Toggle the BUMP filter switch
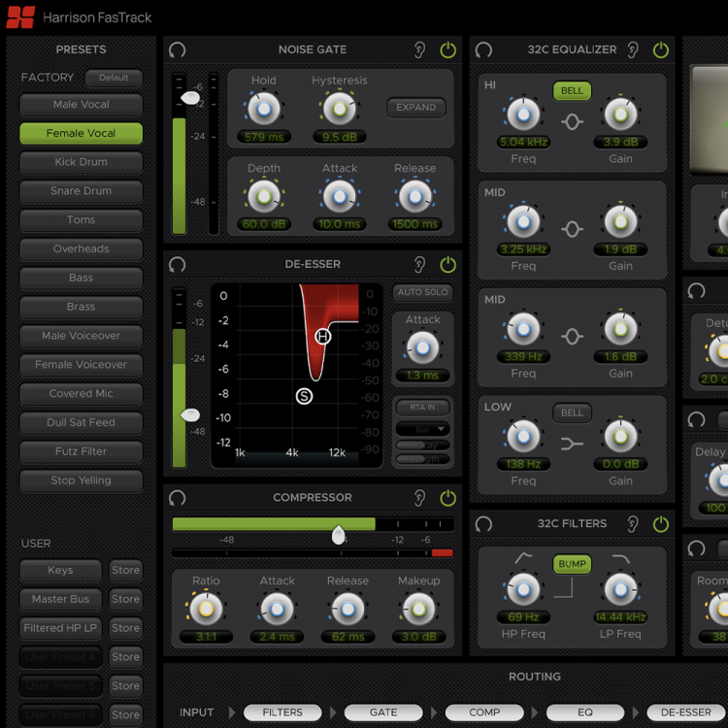 pyautogui.click(x=572, y=564)
